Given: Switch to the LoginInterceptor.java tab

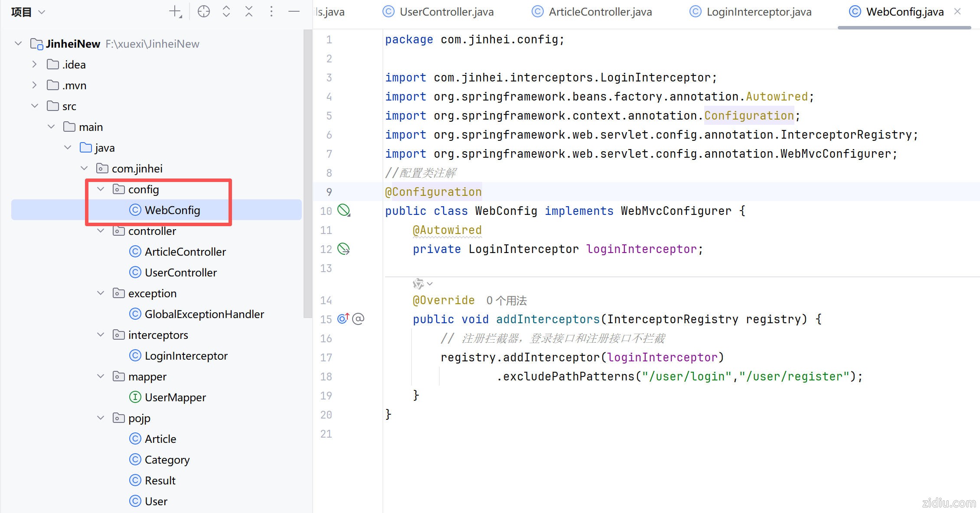Looking at the screenshot, I should [x=758, y=12].
